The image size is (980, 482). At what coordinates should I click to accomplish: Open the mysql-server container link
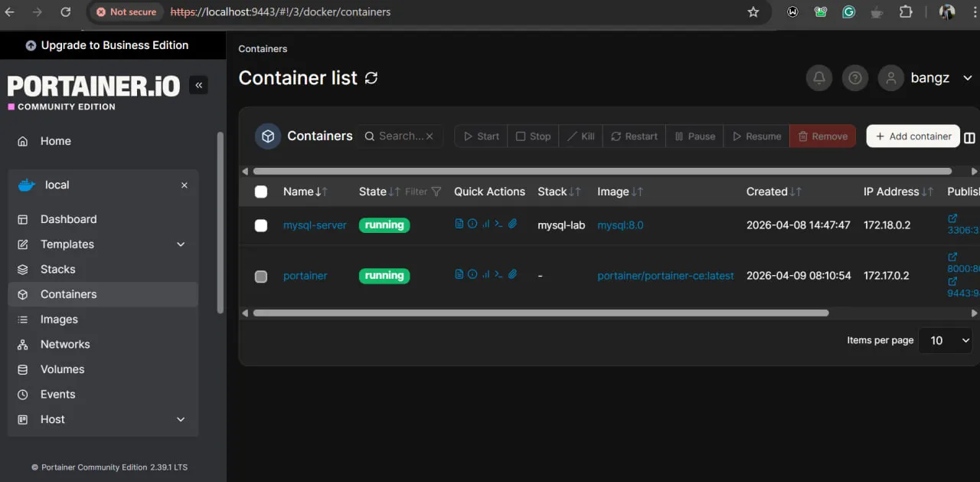coord(315,225)
